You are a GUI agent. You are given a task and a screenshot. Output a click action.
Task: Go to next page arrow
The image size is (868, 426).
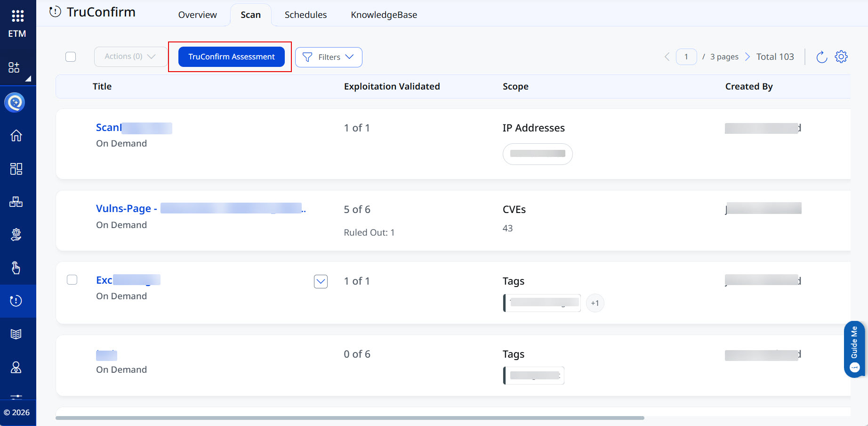[x=747, y=57]
